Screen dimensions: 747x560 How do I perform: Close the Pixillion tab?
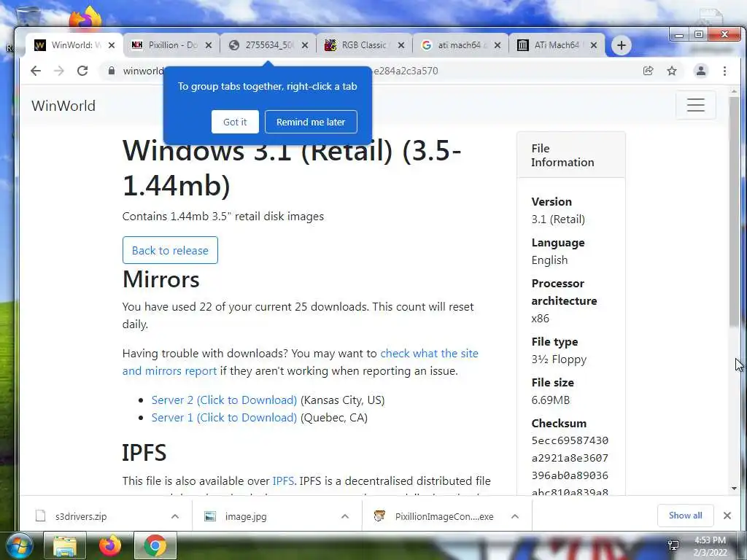click(209, 45)
